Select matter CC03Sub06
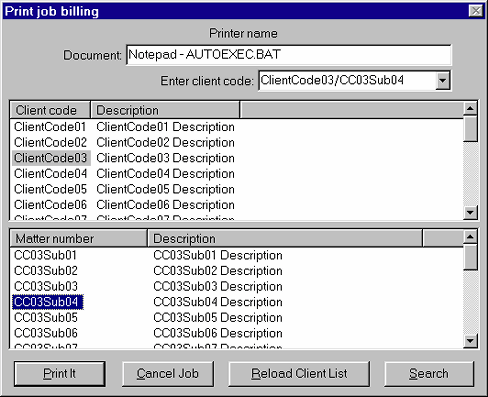 46,333
